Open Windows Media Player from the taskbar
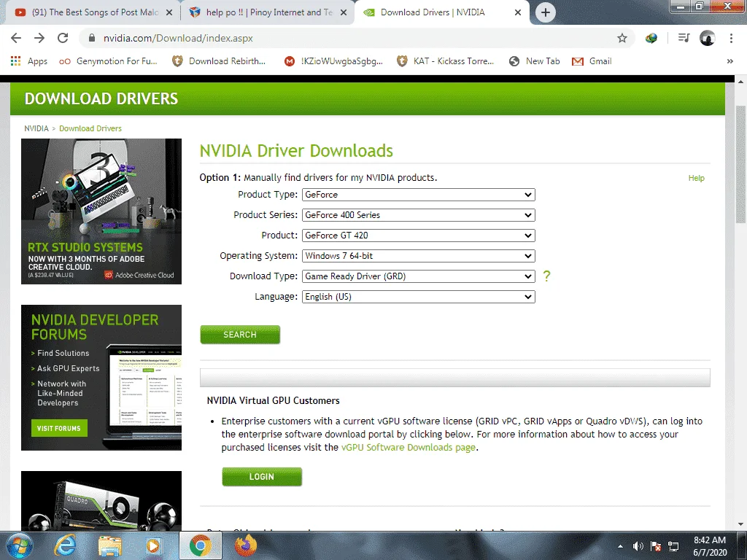The width and height of the screenshot is (747, 560). pyautogui.click(x=152, y=545)
